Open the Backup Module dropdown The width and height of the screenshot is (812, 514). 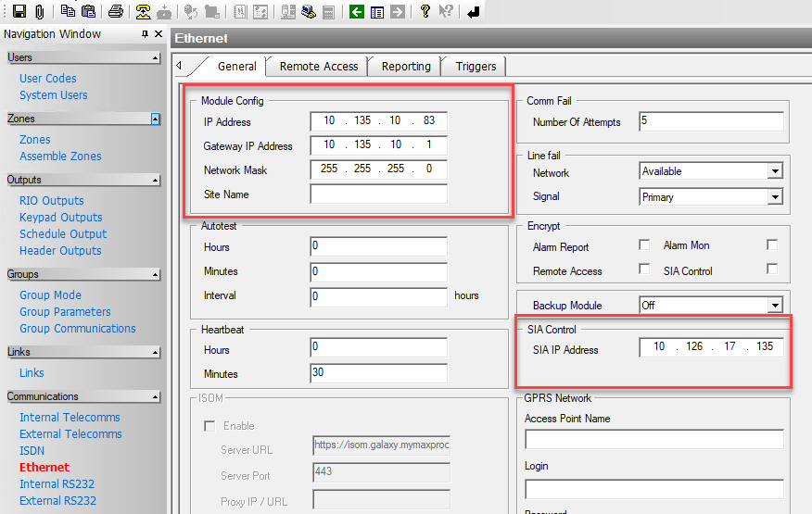[x=775, y=306]
